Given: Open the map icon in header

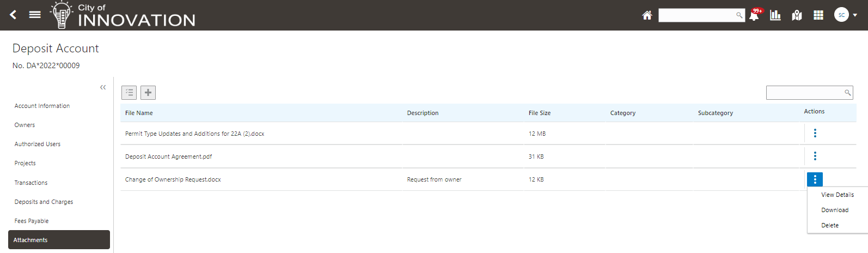Looking at the screenshot, I should [x=797, y=15].
